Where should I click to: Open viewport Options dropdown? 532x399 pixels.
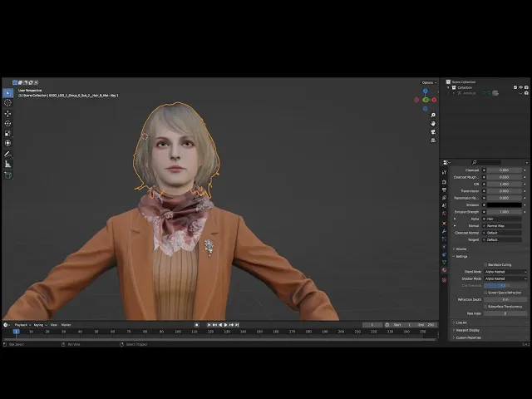[x=429, y=82]
